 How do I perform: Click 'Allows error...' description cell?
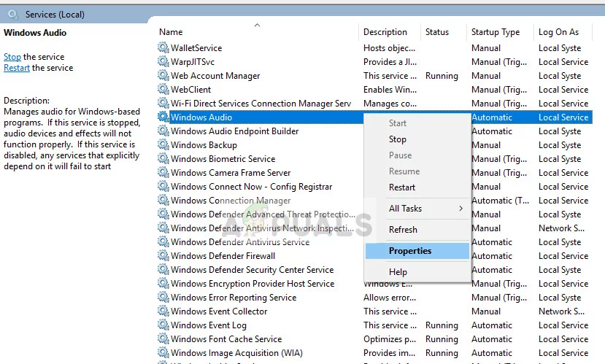click(390, 298)
